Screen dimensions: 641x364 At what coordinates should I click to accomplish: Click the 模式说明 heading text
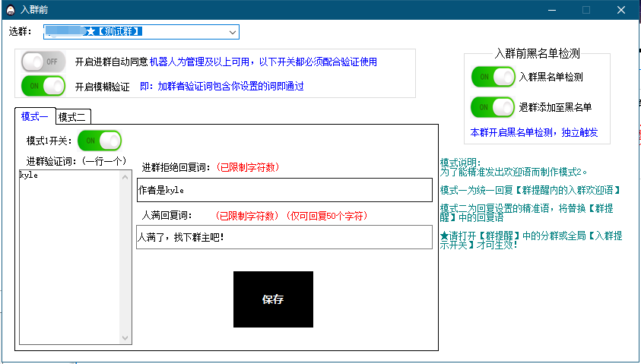[x=460, y=163]
